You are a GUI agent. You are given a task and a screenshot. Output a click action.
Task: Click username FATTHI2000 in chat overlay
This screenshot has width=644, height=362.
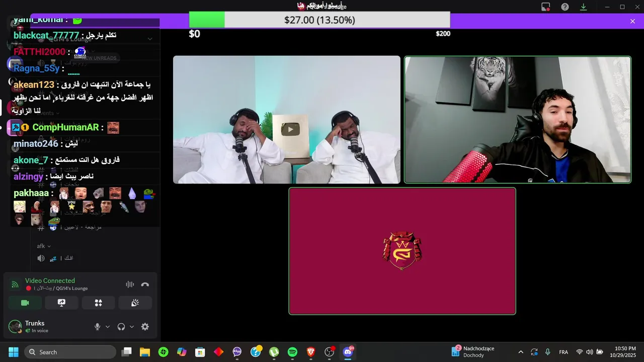point(39,52)
